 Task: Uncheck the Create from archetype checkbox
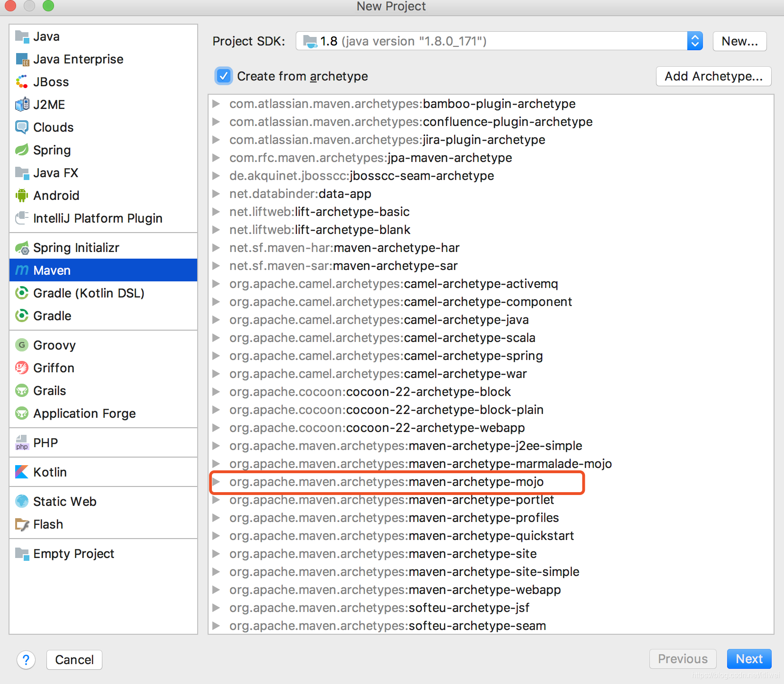coord(224,76)
